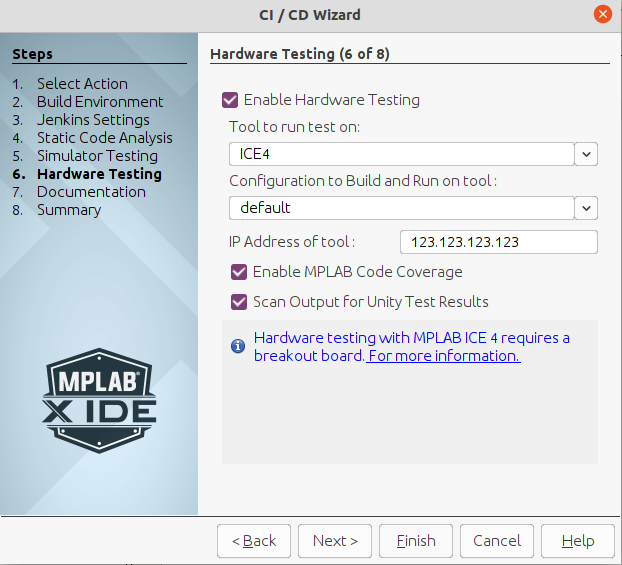Uncheck Scan Output for Unity Test Results
This screenshot has height=565, width=622.
pyautogui.click(x=239, y=302)
